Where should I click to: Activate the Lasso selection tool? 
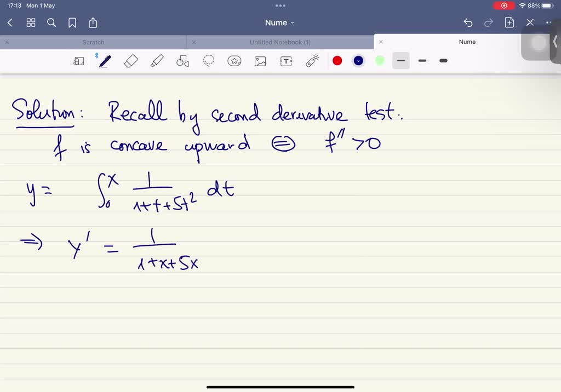coord(208,60)
